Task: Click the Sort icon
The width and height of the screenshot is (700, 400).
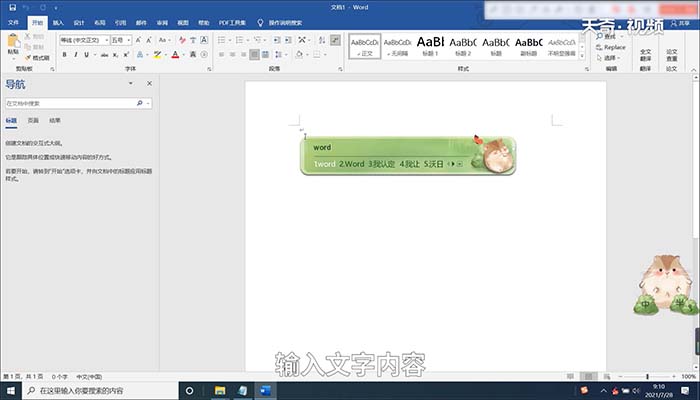Action: click(322, 40)
